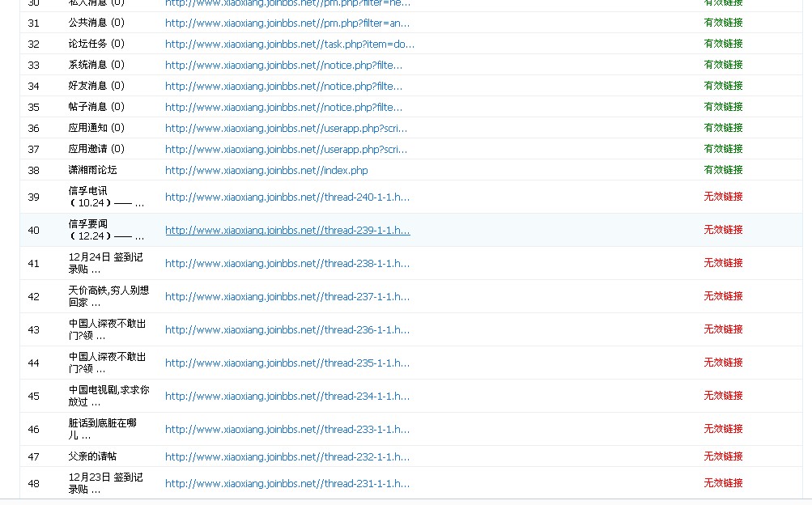Click the userapp.php link in row 36

click(x=287, y=129)
